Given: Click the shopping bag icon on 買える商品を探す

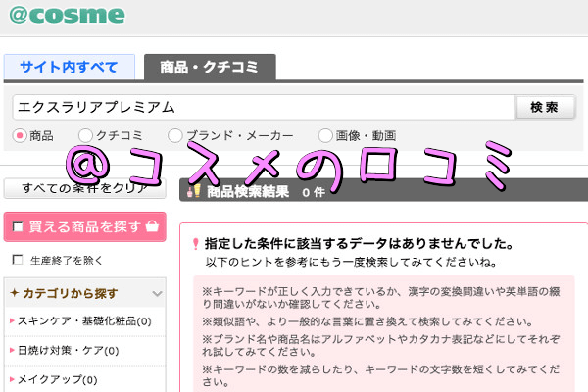Looking at the screenshot, I should [152, 226].
